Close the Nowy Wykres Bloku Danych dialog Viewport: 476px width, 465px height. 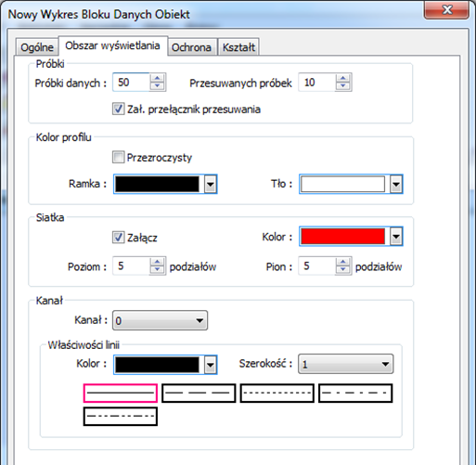(446, 10)
